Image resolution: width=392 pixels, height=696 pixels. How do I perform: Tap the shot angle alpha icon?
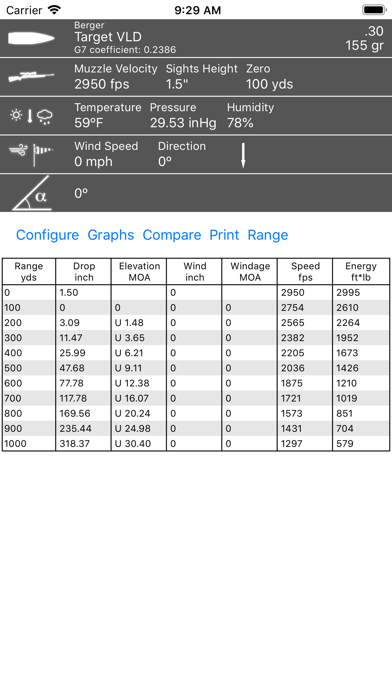click(32, 194)
